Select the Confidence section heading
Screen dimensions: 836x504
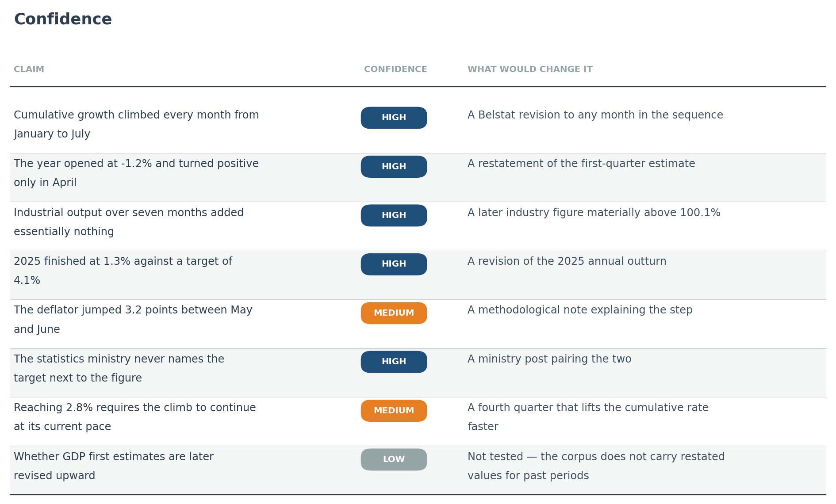(63, 19)
